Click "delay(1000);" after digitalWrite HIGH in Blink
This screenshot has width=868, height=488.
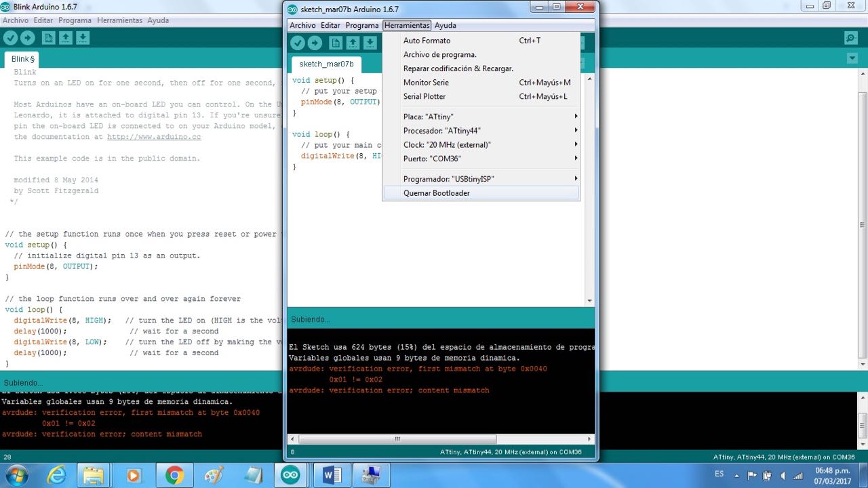40,331
